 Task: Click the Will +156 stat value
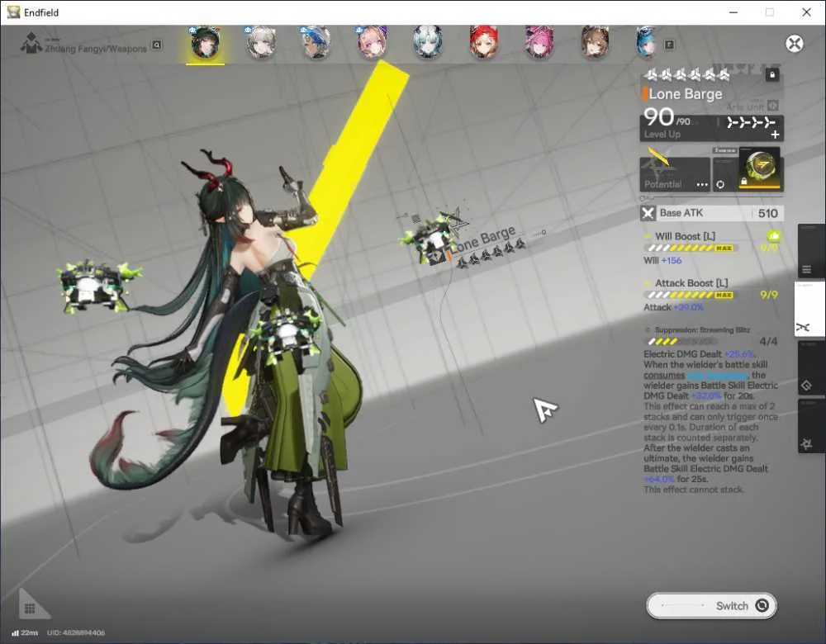point(662,261)
